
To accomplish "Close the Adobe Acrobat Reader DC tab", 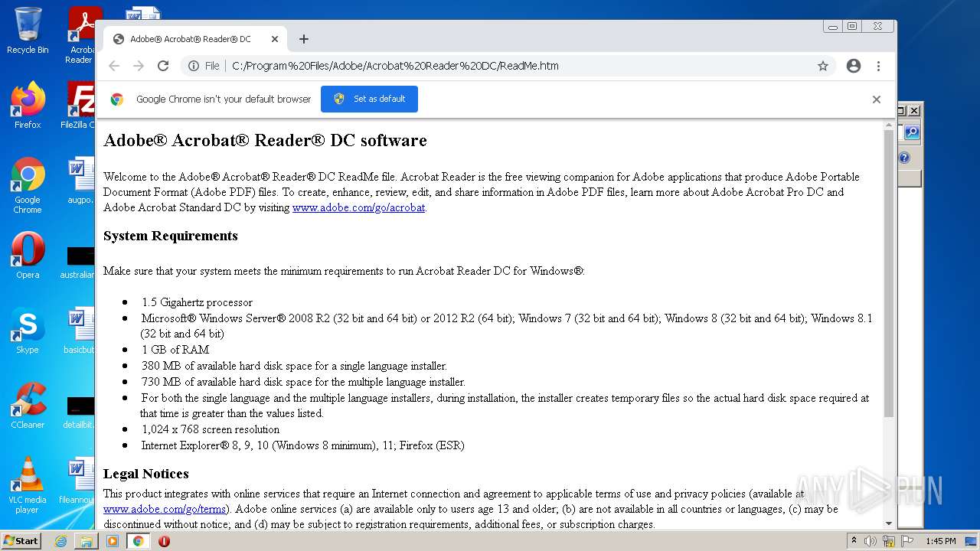I will [275, 39].
